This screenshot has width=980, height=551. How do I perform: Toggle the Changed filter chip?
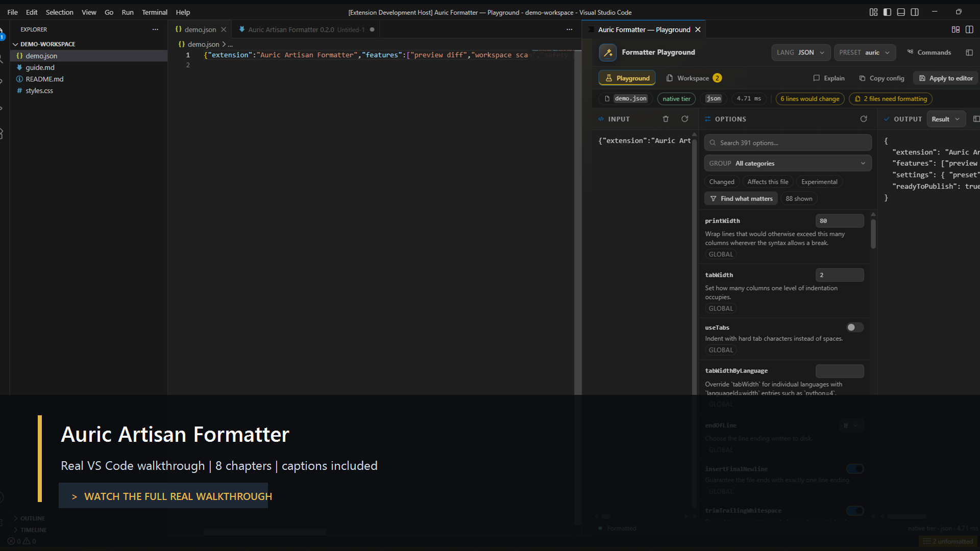(x=721, y=182)
